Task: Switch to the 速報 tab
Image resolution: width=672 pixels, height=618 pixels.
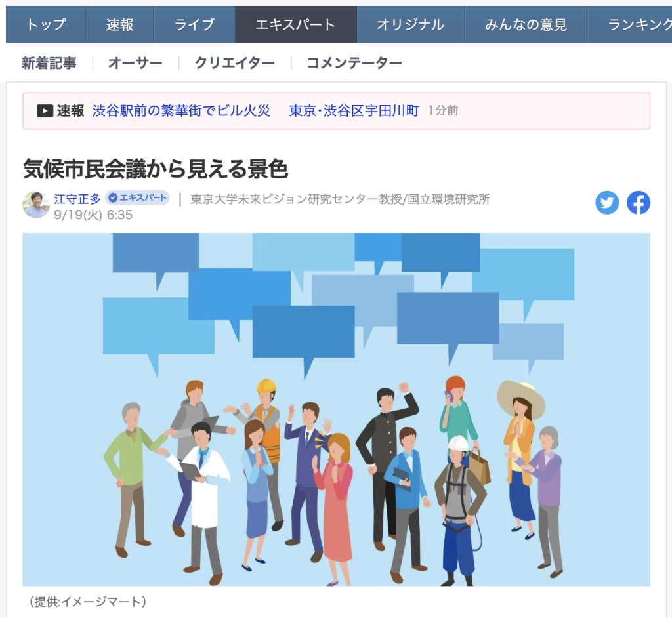Action: point(120,24)
